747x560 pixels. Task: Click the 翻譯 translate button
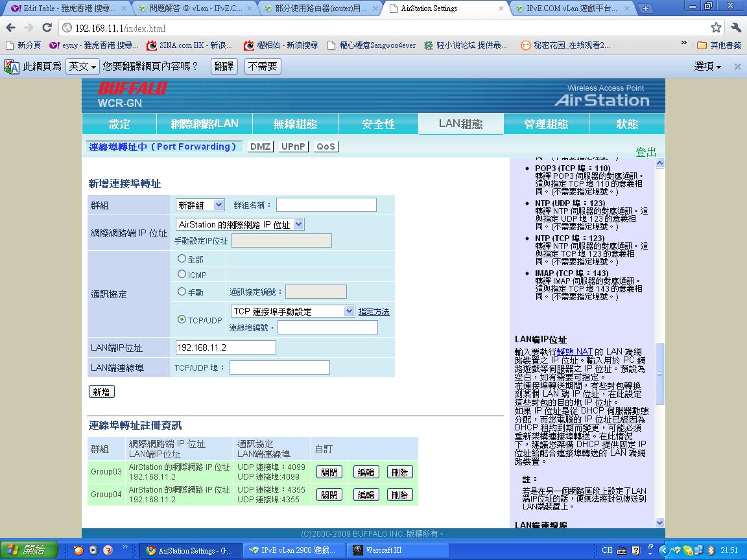(224, 66)
